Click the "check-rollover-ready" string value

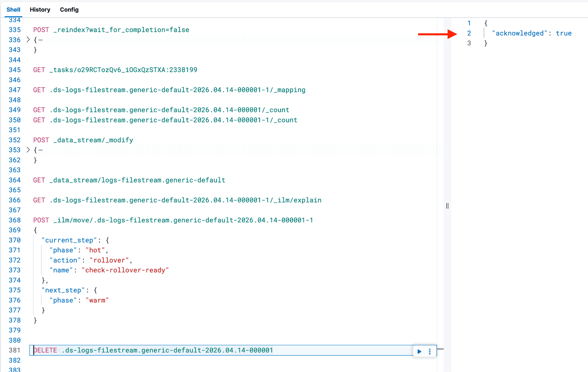coord(125,270)
